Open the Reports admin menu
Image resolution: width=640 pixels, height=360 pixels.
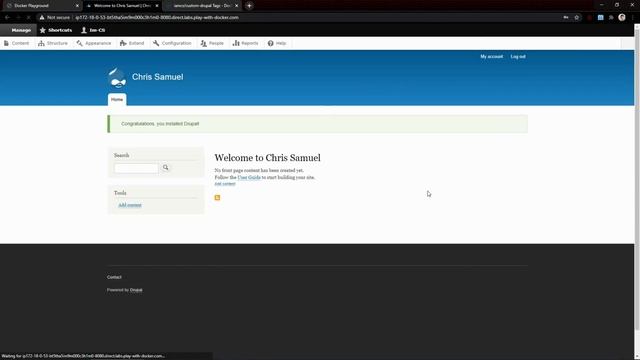click(x=246, y=43)
